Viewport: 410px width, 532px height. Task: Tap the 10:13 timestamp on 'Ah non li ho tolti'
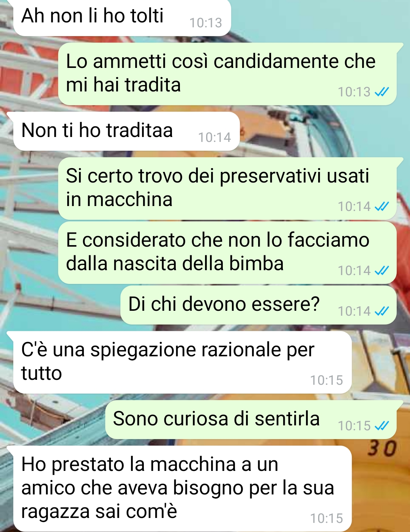point(205,23)
